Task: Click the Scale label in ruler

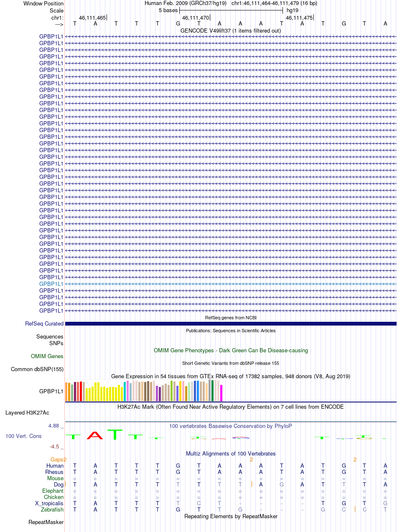Action: coord(56,11)
